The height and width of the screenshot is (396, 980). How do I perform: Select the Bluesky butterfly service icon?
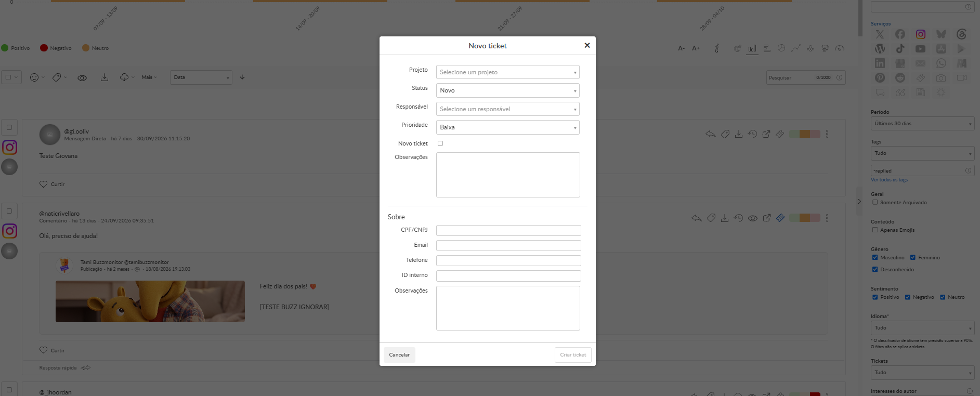coord(941,34)
